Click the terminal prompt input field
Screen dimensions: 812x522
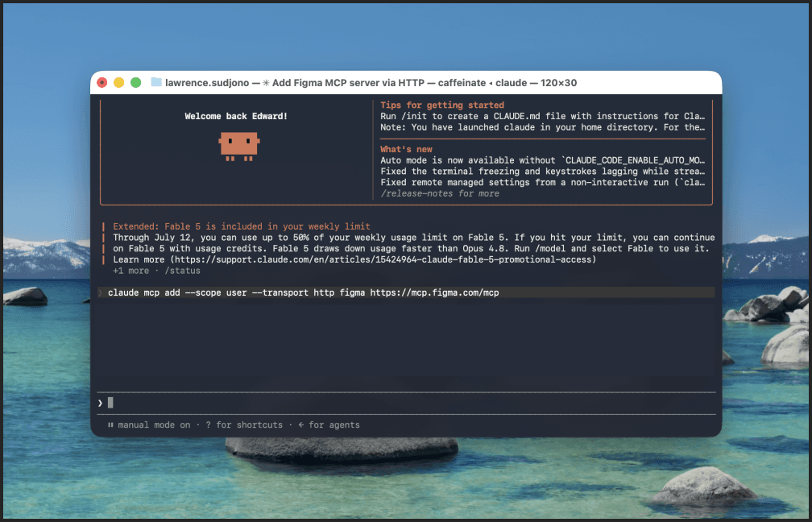pos(407,403)
